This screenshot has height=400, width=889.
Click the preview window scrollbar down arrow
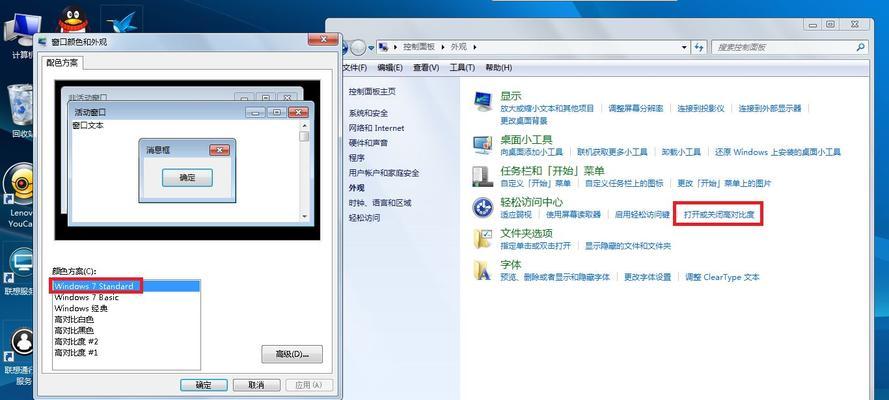pos(304,216)
